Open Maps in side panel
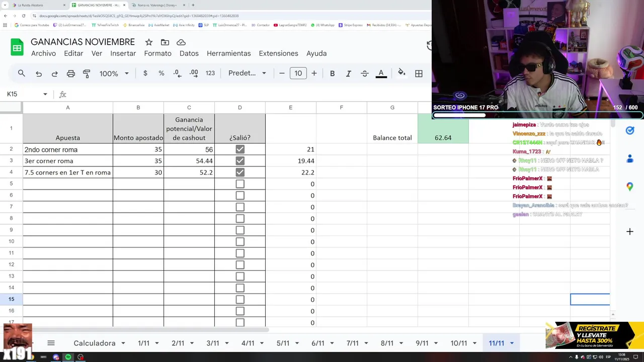 [630, 187]
